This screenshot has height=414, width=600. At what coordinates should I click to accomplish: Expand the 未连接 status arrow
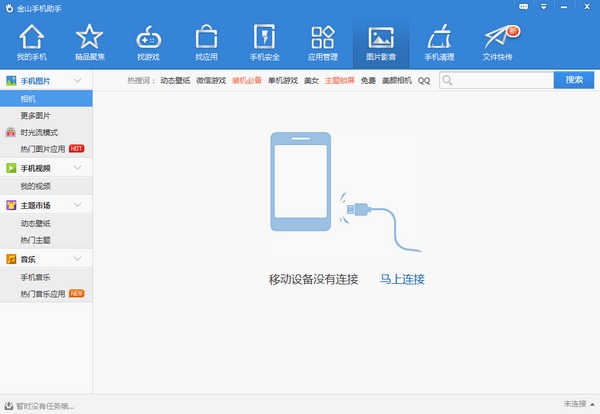[592, 404]
